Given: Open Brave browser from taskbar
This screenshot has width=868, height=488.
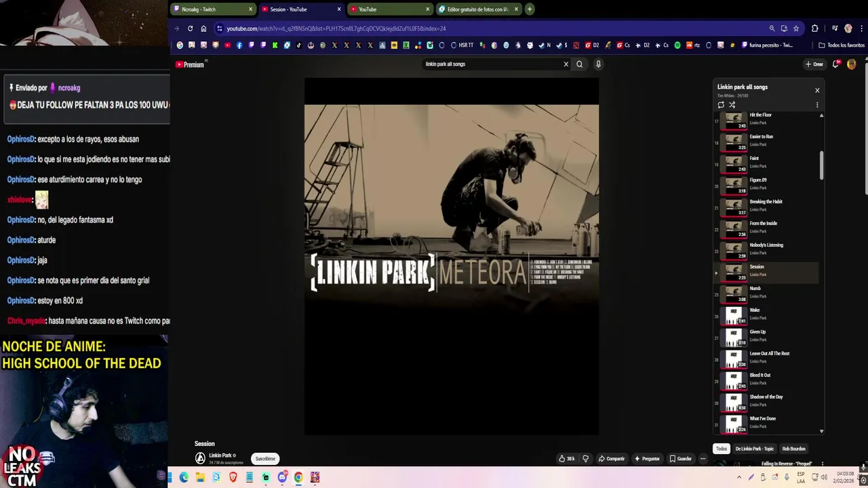Looking at the screenshot, I should (x=233, y=478).
